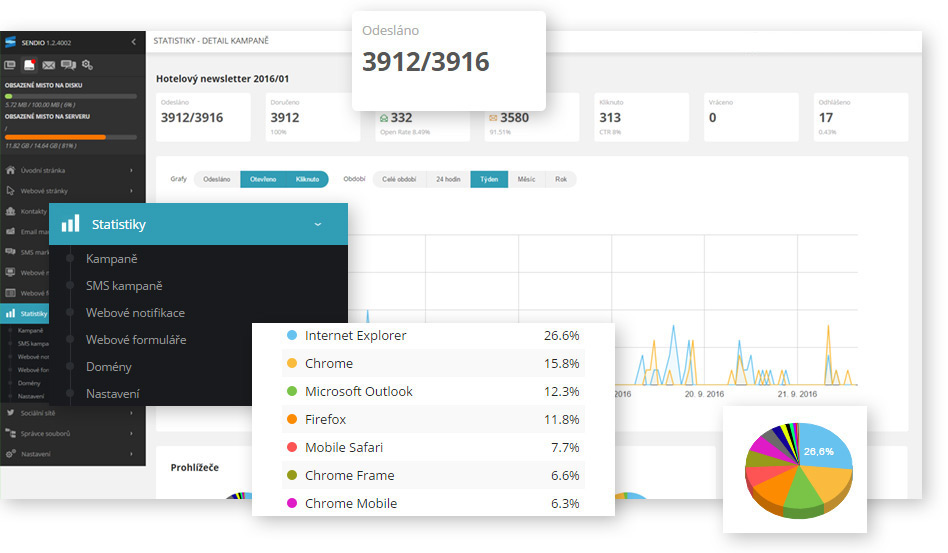Toggle the Odesláno graph series
Viewport: 948px width, 553px height.
pos(216,179)
